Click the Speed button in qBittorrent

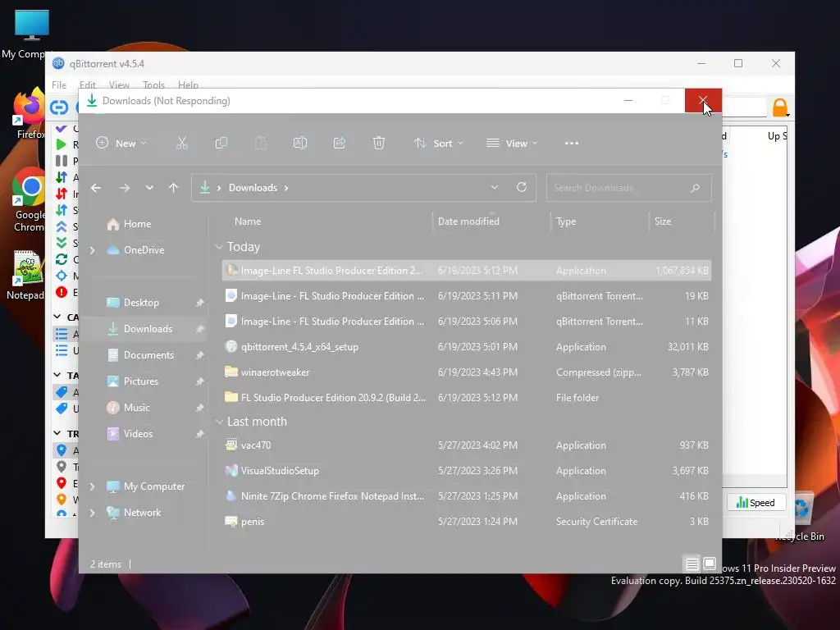(756, 503)
